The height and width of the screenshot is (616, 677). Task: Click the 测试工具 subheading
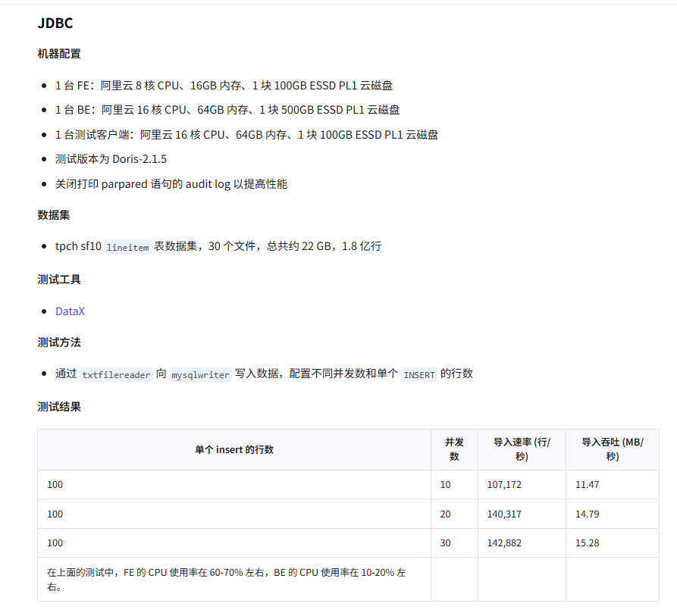pos(59,280)
